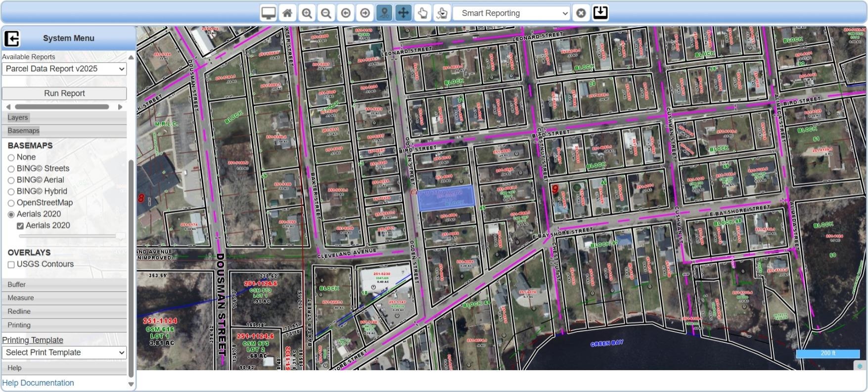Click parcel label 251-1124.5

coord(261,284)
